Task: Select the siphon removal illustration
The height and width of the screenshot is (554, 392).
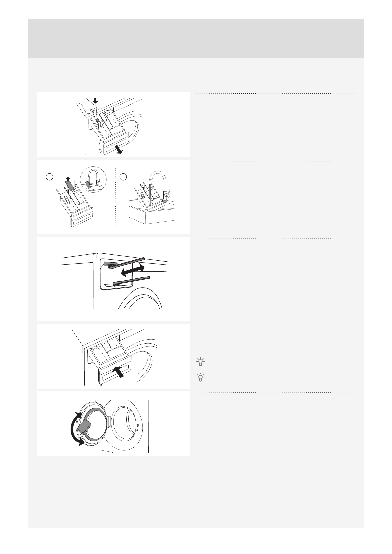Action: point(76,197)
